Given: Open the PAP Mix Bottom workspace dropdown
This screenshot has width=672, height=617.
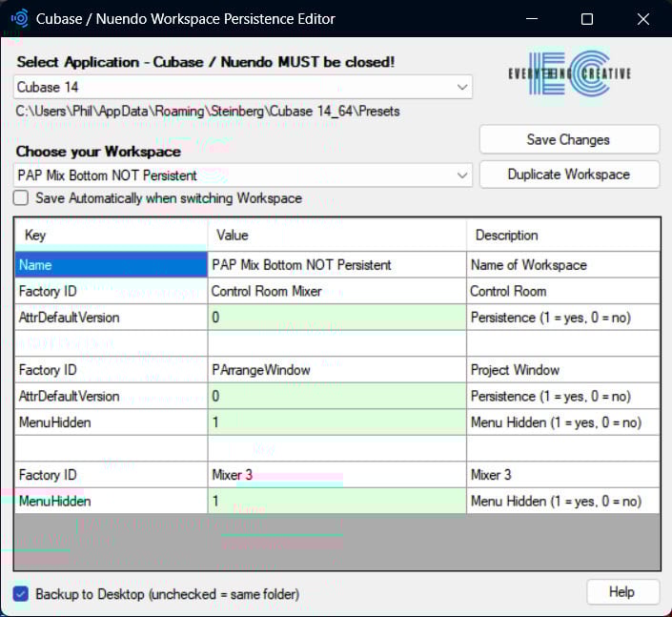Looking at the screenshot, I should (x=243, y=175).
